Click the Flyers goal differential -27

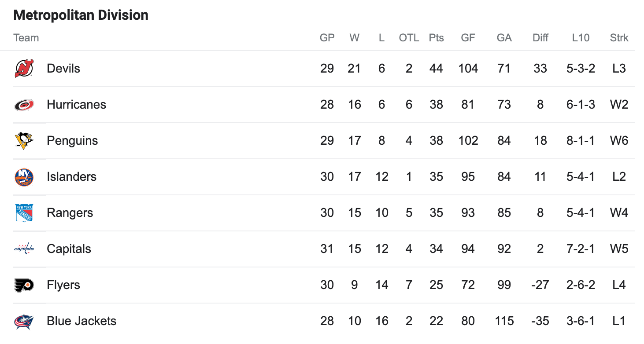pyautogui.click(x=540, y=285)
